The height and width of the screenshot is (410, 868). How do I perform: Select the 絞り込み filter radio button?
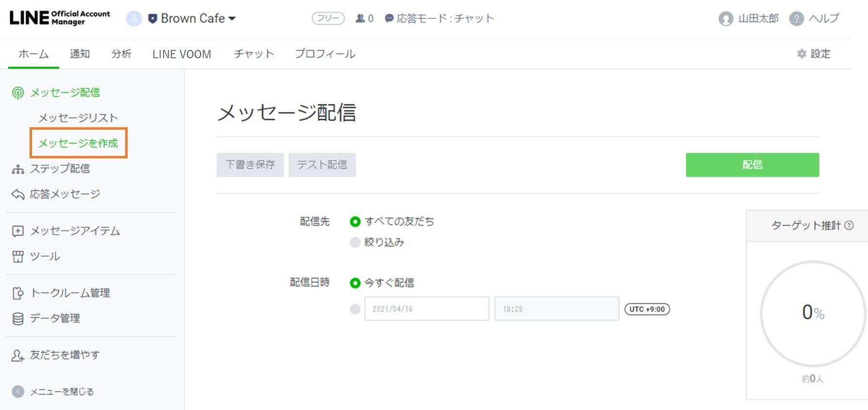[x=355, y=242]
